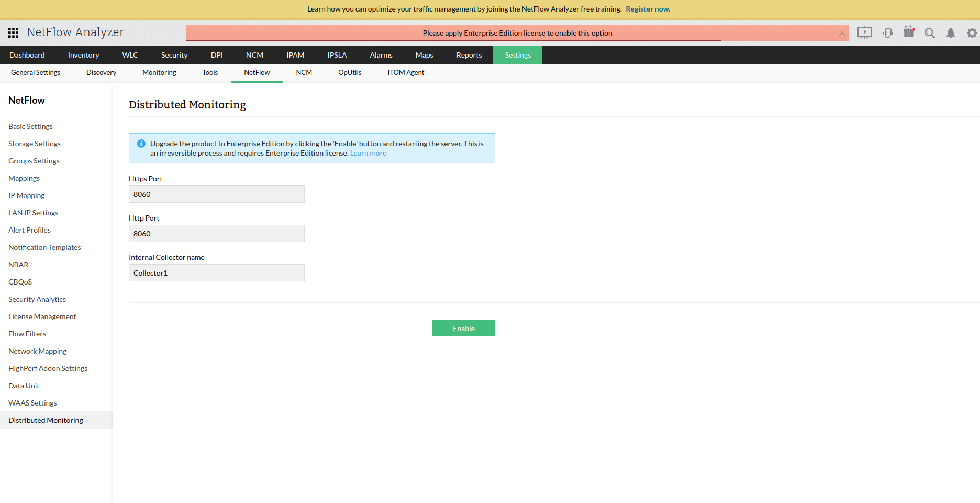Viewport: 980px width, 503px height.
Task: Follow the Learn more link
Action: pos(369,154)
